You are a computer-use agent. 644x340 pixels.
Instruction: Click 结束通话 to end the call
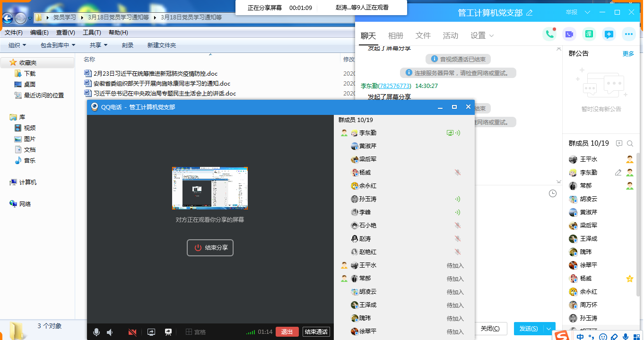click(x=316, y=332)
